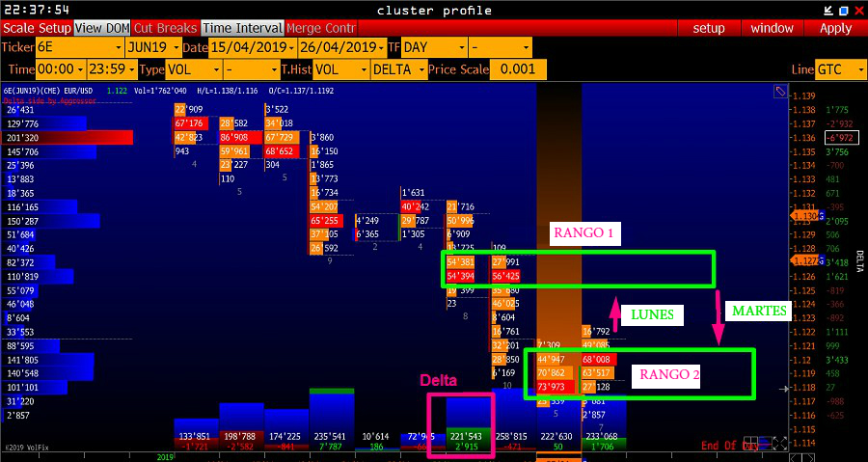
Task: Toggle the View DOM option
Action: pyautogui.click(x=100, y=28)
